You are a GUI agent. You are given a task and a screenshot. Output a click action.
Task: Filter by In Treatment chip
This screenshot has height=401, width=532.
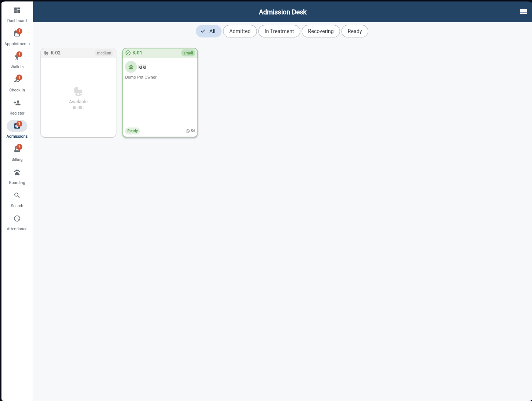click(x=279, y=31)
